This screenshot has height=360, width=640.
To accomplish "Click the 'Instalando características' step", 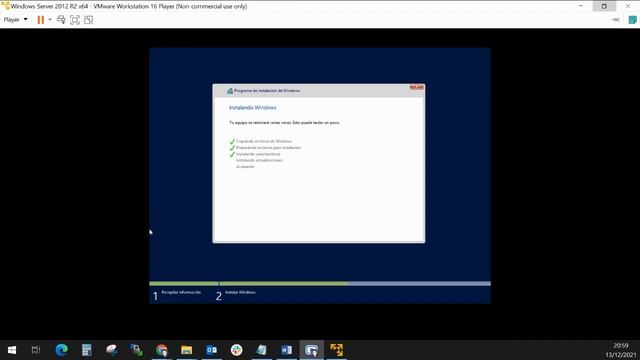I will coord(258,154).
